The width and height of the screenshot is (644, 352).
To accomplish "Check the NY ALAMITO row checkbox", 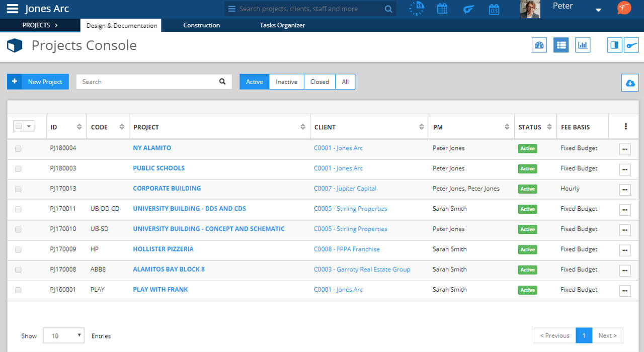I will point(18,148).
